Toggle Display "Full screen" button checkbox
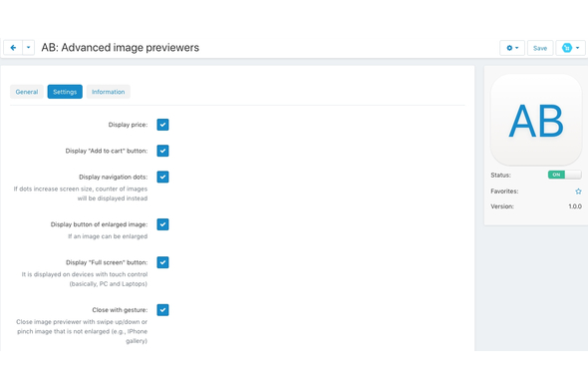This screenshot has height=390, width=588. pyautogui.click(x=162, y=262)
